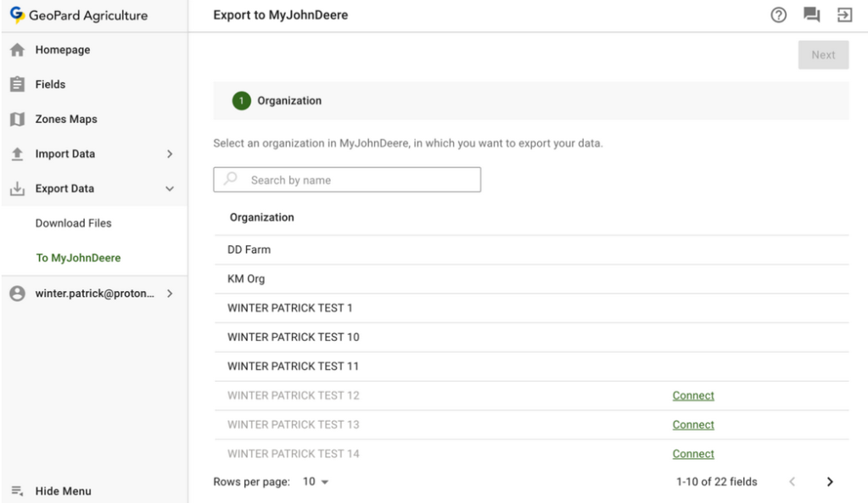Viewport: 868px width, 503px height.
Task: Click Connect for WINTER PATRICK TEST 12
Action: (x=693, y=396)
